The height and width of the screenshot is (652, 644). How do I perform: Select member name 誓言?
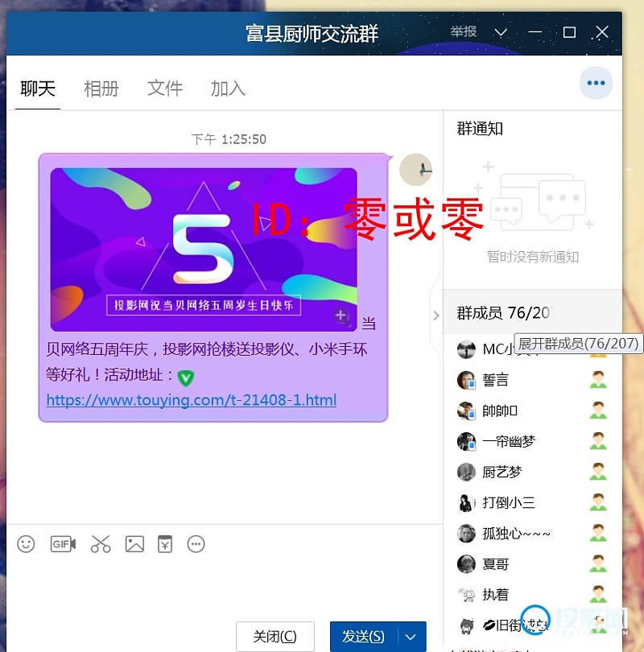point(495,380)
